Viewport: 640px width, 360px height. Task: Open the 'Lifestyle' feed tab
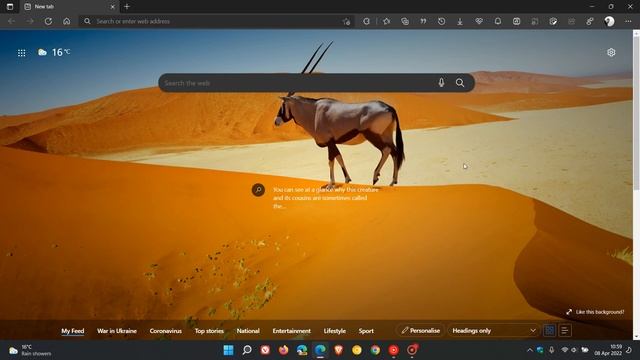tap(334, 331)
